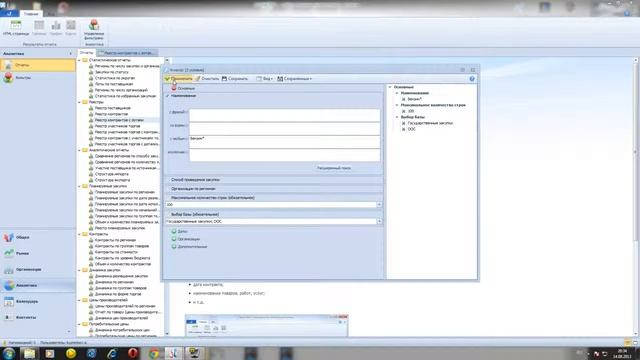Screen dimensions: 640x360
Task: Open the Сохраненные dropdown in the filter toolbar
Action: click(x=294, y=78)
